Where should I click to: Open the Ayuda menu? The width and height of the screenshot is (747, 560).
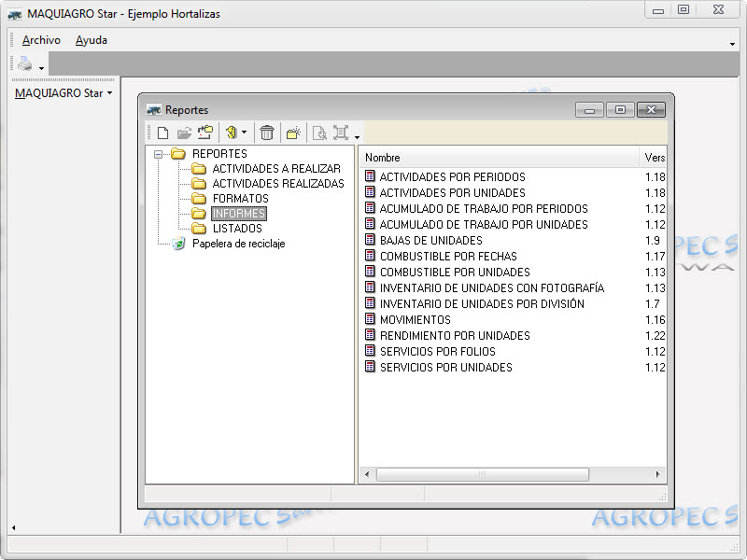click(91, 40)
